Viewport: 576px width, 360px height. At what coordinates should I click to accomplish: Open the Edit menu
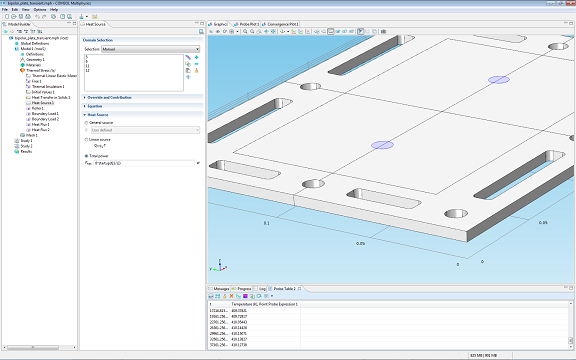click(x=15, y=10)
